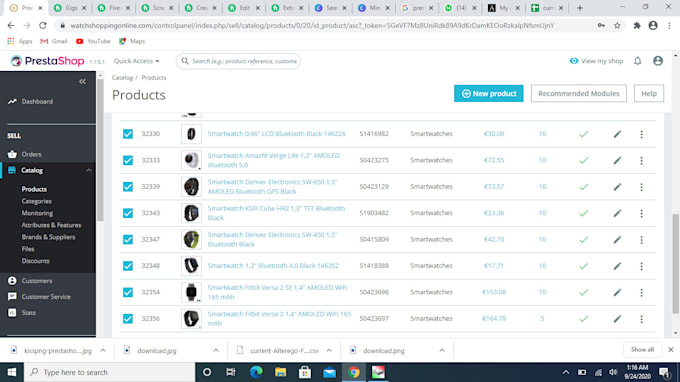Uncheck product 32356 checkbox
Viewport: 680px width, 382px height.
tap(128, 319)
